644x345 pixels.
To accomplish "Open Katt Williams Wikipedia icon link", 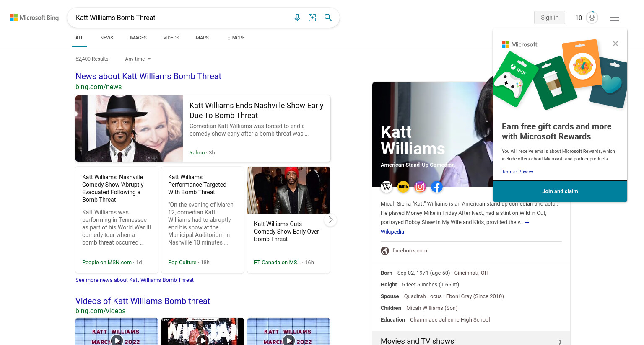I will [x=387, y=187].
